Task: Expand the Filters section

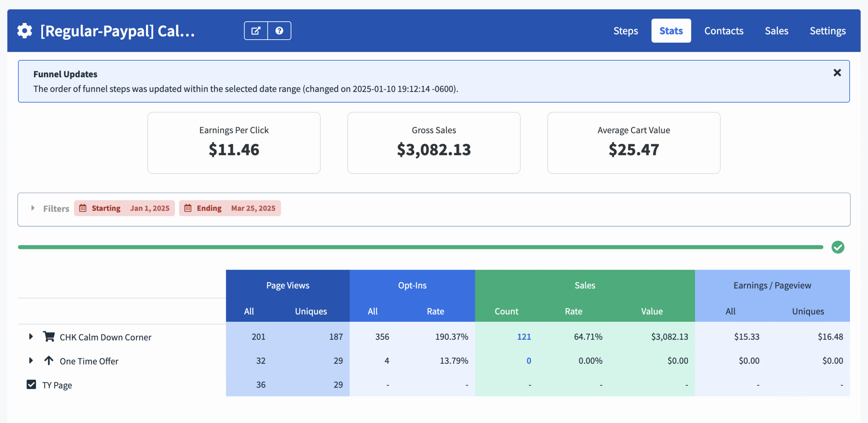Action: click(33, 208)
